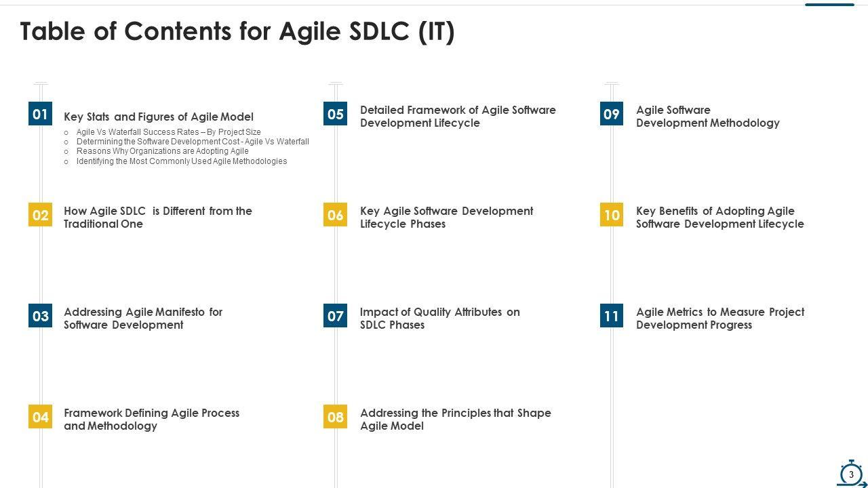Click the yellow 10 number badge
The width and height of the screenshot is (868, 488).
coord(612,215)
